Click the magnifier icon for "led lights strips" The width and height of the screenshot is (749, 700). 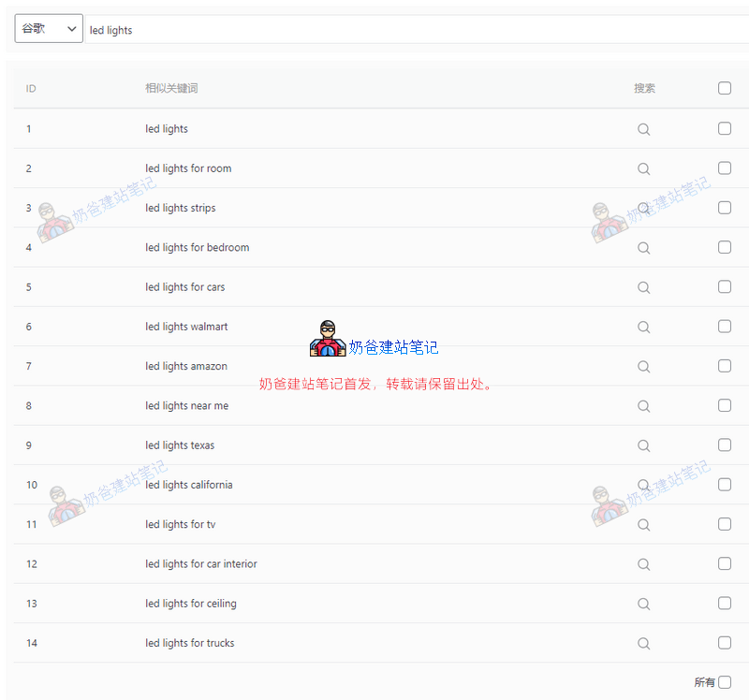(x=643, y=208)
